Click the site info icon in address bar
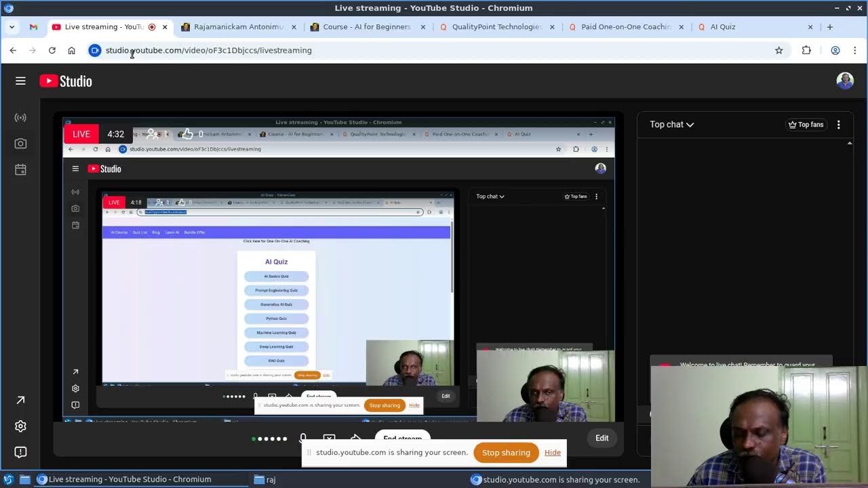Viewport: 868px width, 488px height. (x=95, y=50)
